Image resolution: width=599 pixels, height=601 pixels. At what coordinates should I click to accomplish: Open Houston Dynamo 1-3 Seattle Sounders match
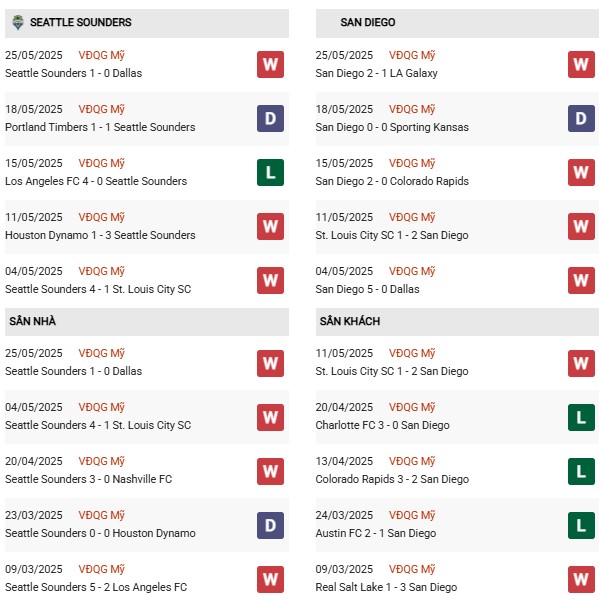(100, 235)
